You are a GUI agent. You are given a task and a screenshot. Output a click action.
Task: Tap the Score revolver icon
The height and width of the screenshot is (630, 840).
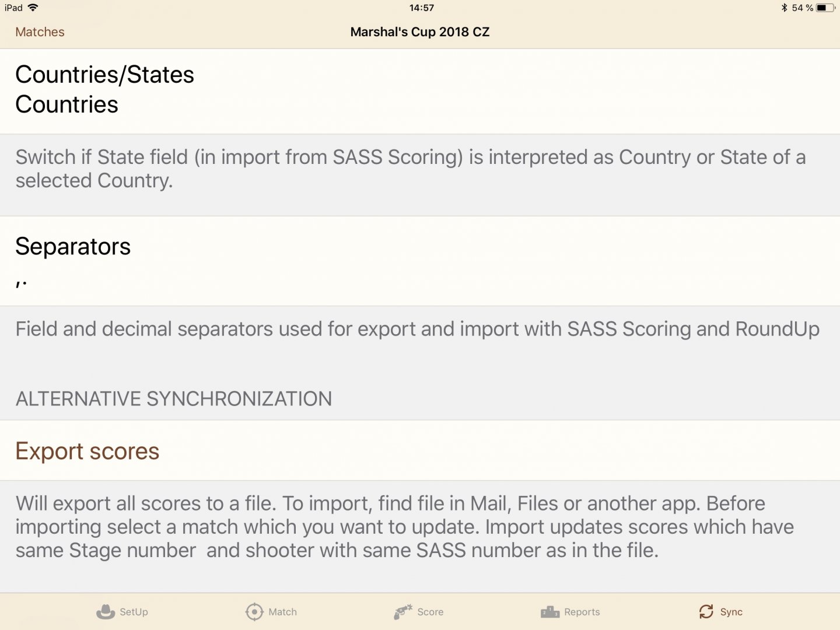click(403, 612)
